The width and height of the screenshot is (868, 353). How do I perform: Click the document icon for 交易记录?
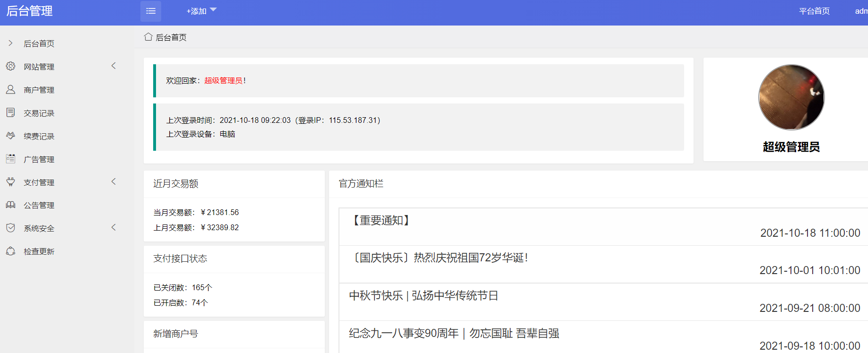[10, 112]
